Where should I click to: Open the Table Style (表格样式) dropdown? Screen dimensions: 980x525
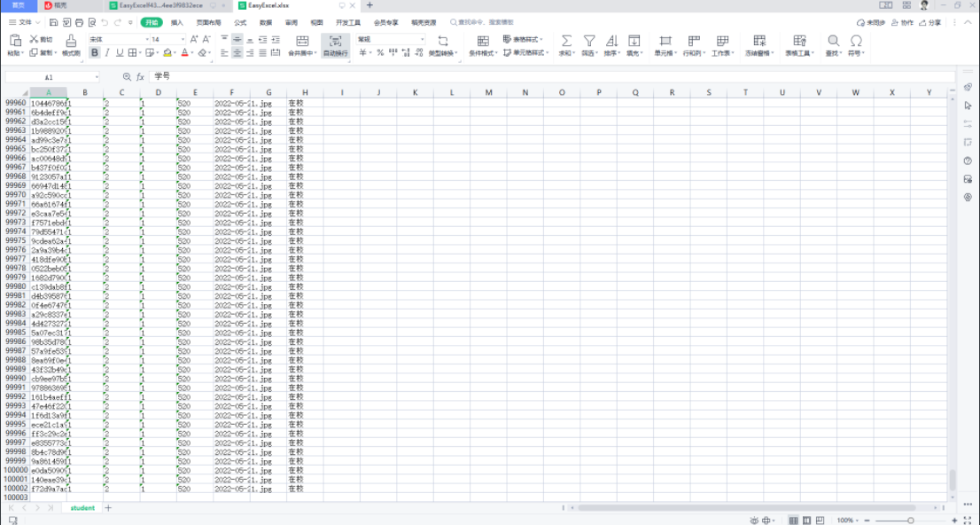tap(523, 39)
